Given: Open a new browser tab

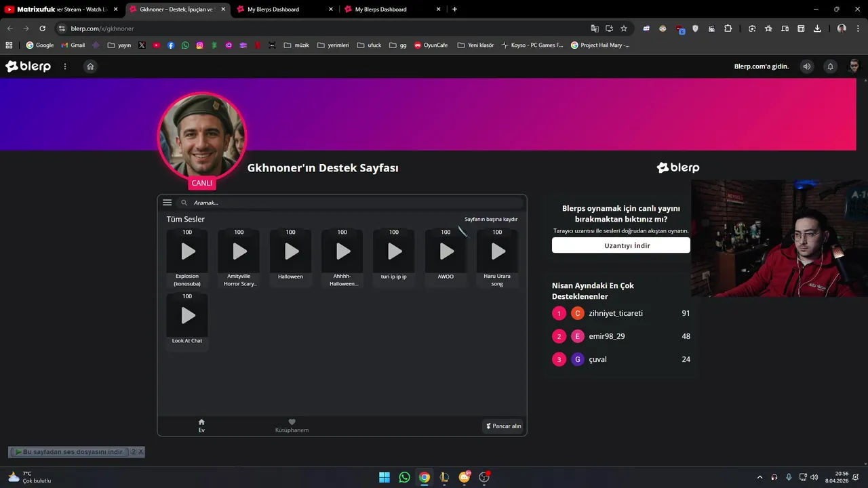Looking at the screenshot, I should pyautogui.click(x=454, y=9).
